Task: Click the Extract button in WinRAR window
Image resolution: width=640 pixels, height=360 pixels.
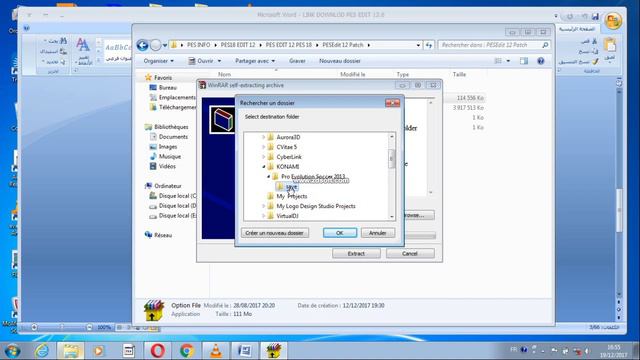Action: point(356,253)
